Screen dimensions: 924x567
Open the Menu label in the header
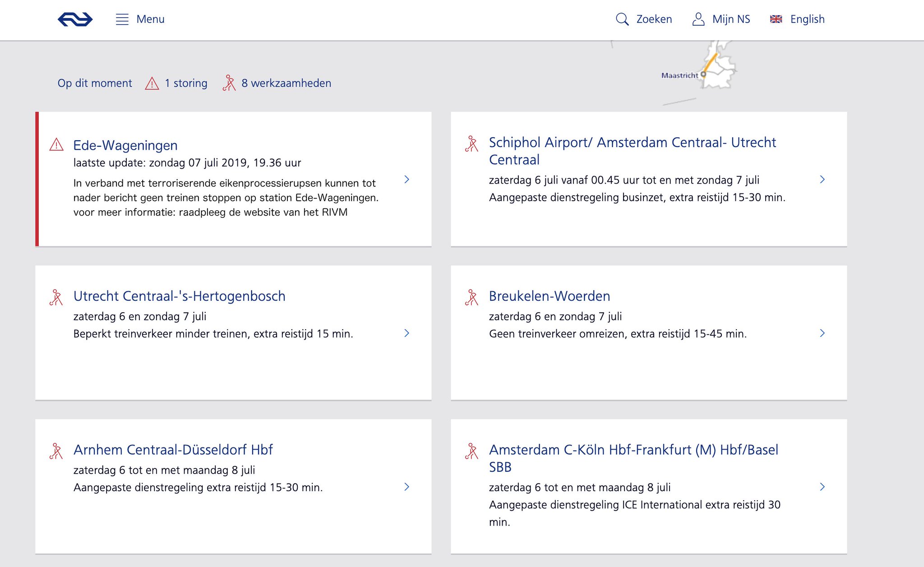pyautogui.click(x=150, y=19)
